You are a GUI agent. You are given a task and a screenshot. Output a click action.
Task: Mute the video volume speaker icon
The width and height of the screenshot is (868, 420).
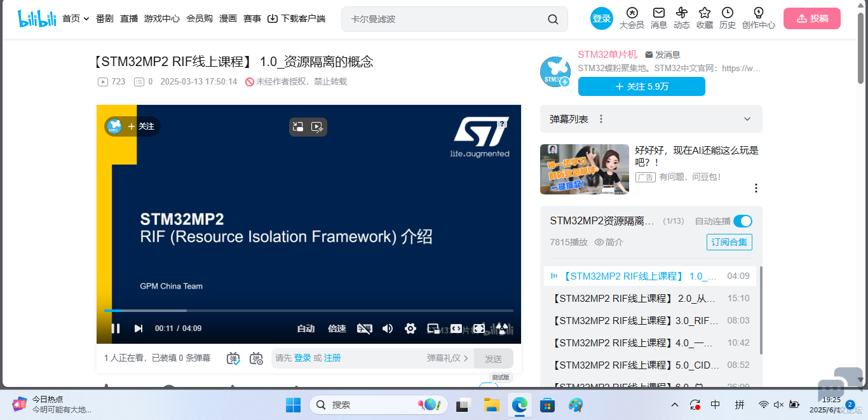click(388, 329)
